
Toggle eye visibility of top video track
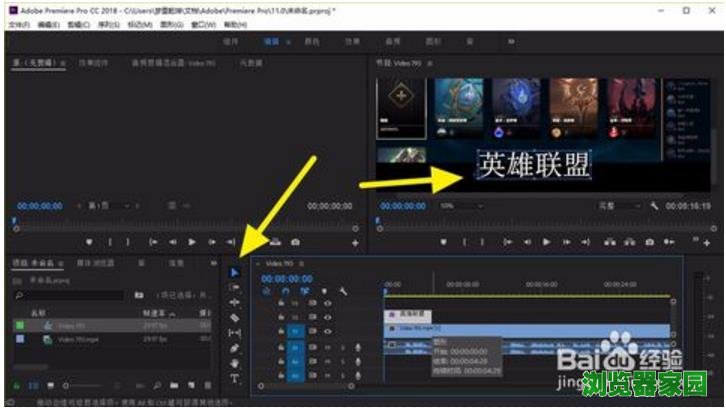click(327, 302)
